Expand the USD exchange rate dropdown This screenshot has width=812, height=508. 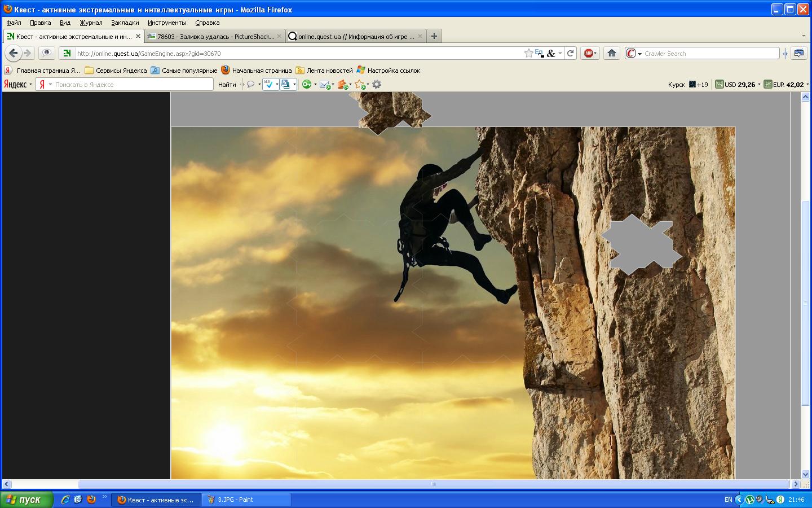pos(759,85)
